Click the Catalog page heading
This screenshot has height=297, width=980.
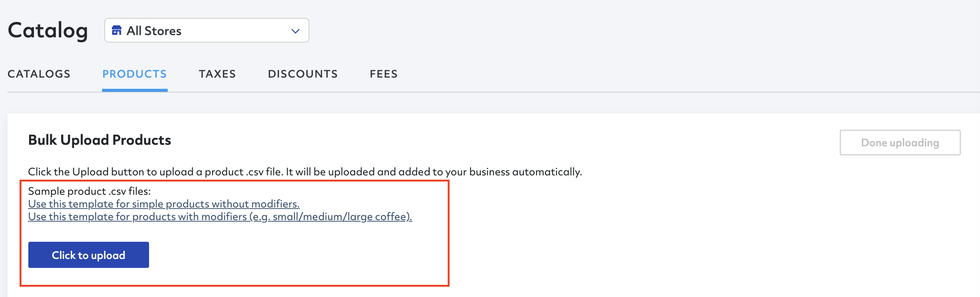48,31
